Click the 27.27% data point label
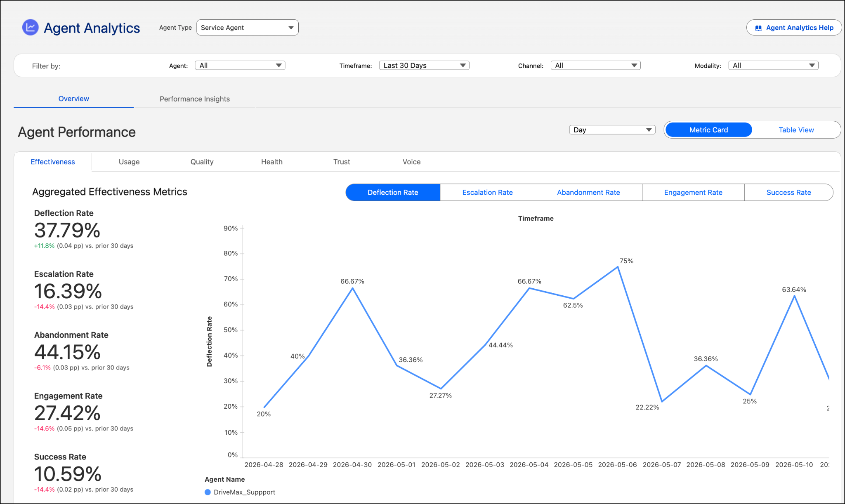845x504 pixels. [440, 396]
